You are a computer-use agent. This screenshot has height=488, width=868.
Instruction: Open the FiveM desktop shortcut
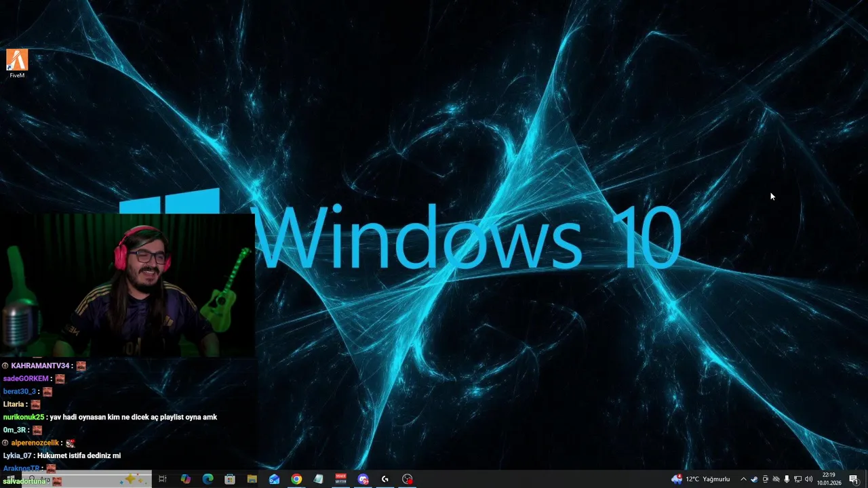click(17, 63)
